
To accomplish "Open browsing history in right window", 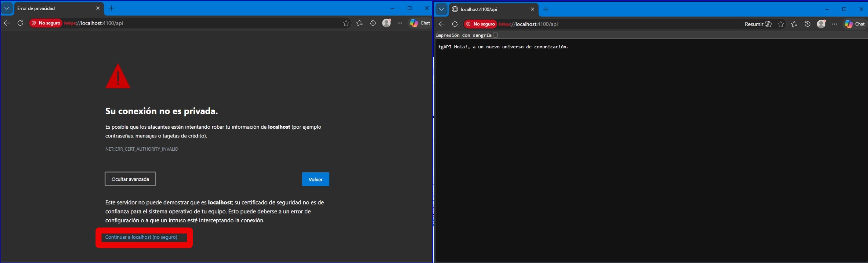I will [x=808, y=24].
